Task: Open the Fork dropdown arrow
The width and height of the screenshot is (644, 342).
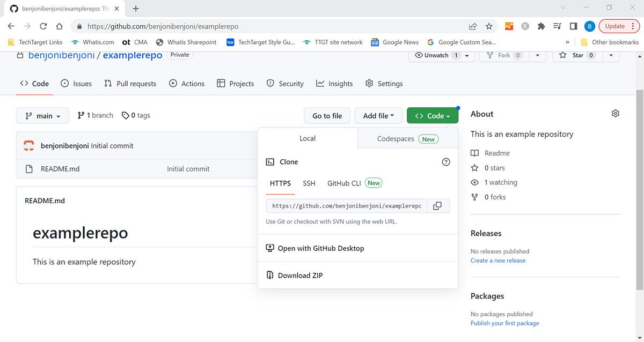Action: coord(537,55)
